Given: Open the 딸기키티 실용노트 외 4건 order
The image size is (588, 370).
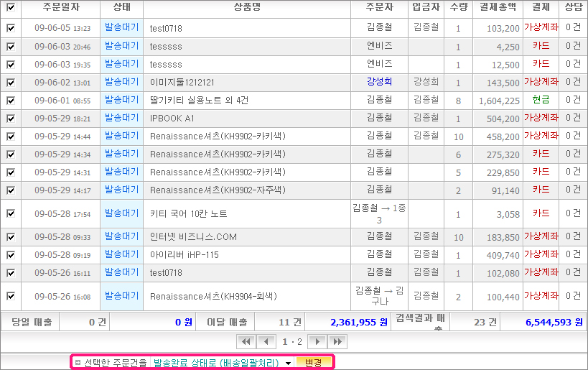Looking at the screenshot, I should pyautogui.click(x=199, y=101).
